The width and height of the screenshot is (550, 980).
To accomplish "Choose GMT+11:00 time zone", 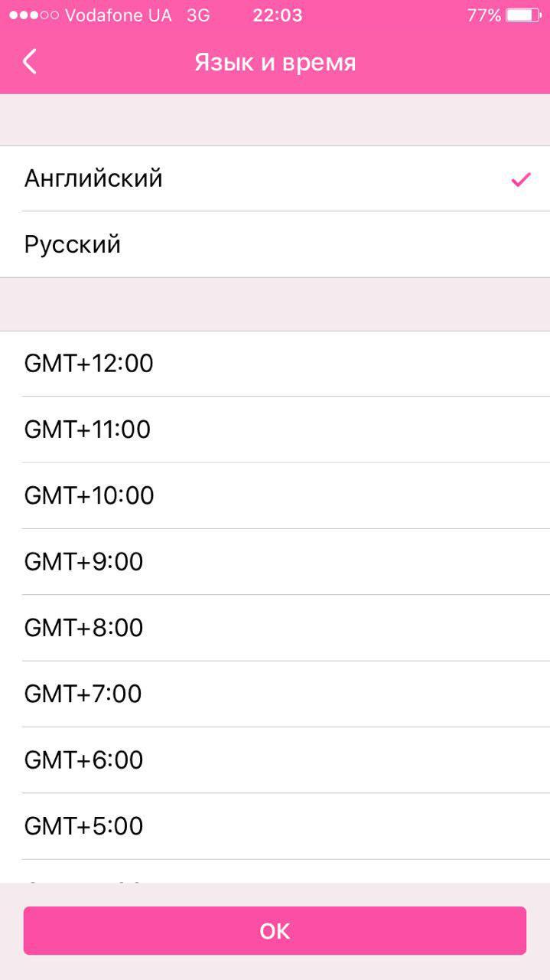I will [87, 430].
